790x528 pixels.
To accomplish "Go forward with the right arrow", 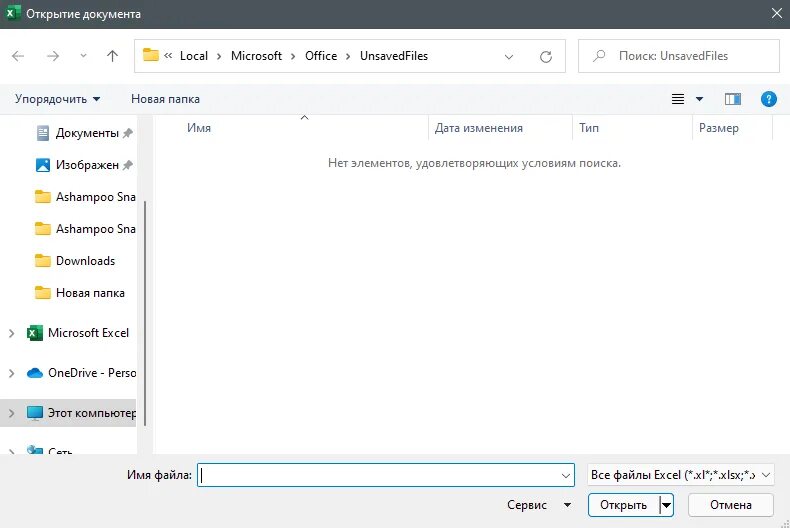I will 53,56.
